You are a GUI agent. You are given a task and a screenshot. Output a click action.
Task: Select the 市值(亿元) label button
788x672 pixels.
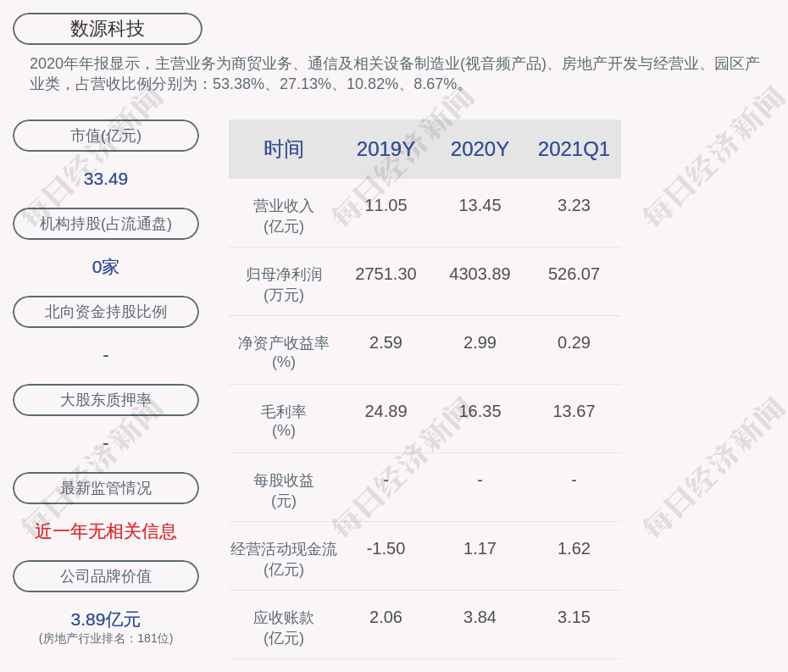pos(106,136)
